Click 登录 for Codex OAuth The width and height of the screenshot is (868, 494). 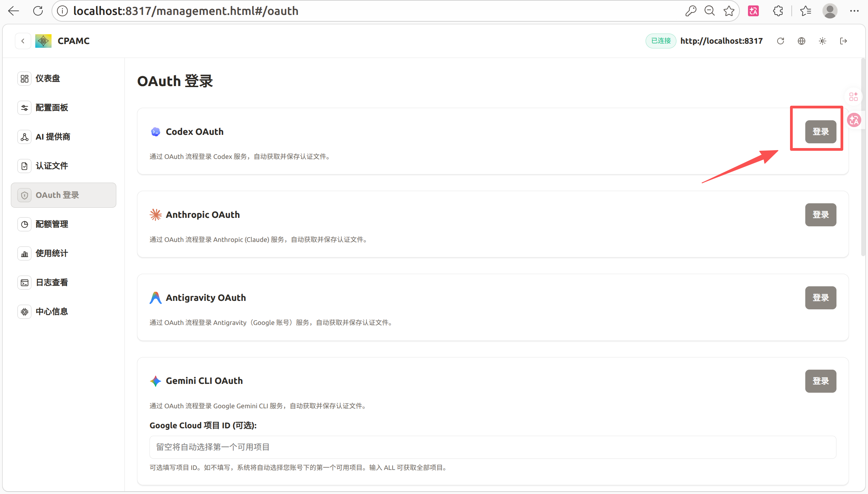click(x=821, y=132)
